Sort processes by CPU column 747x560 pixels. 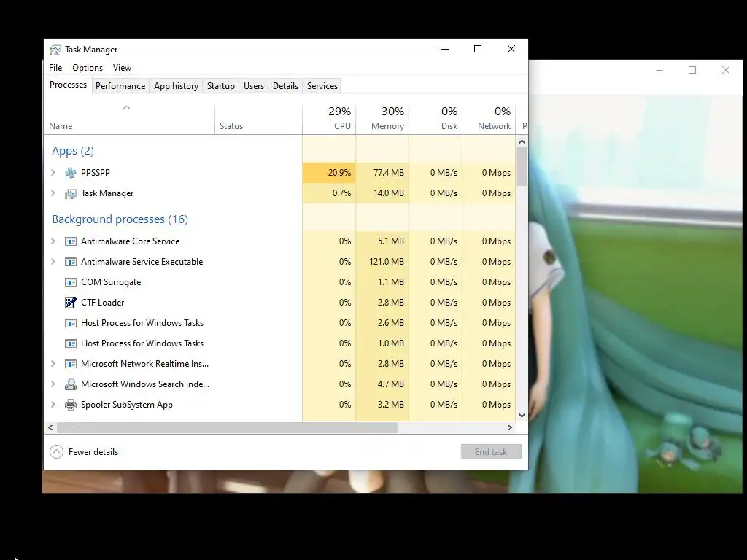tap(329, 119)
